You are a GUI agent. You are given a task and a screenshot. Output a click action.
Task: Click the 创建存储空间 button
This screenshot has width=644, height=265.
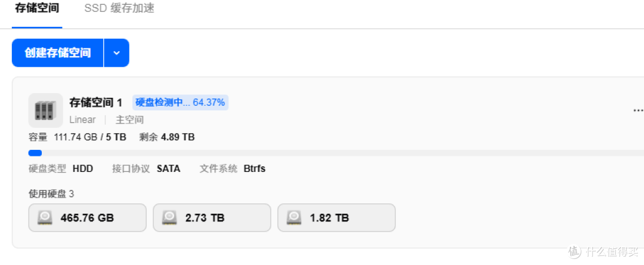(57, 53)
